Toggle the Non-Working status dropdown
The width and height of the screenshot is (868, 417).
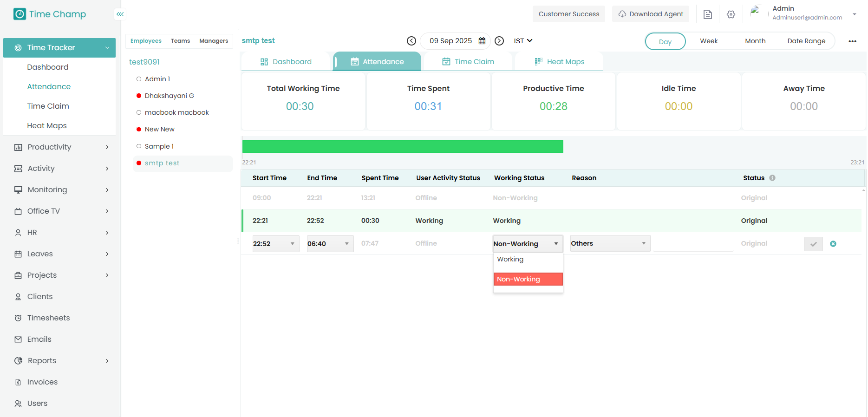coord(528,244)
